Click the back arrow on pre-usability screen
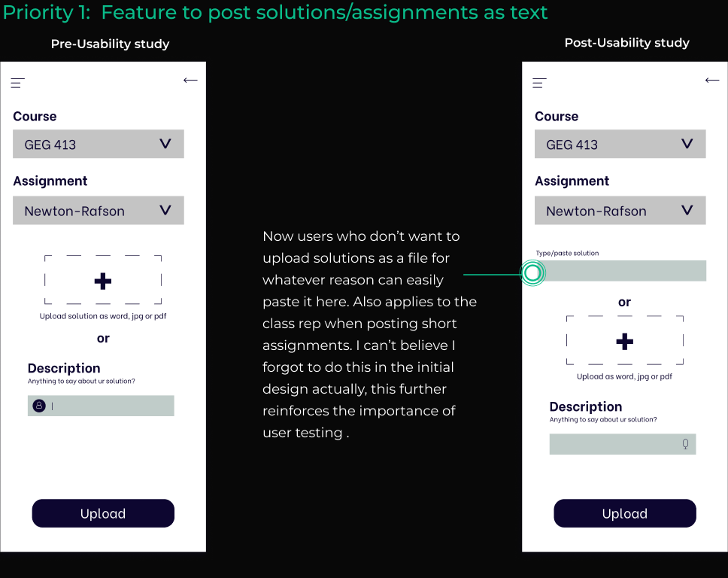This screenshot has width=728, height=578. pos(190,80)
